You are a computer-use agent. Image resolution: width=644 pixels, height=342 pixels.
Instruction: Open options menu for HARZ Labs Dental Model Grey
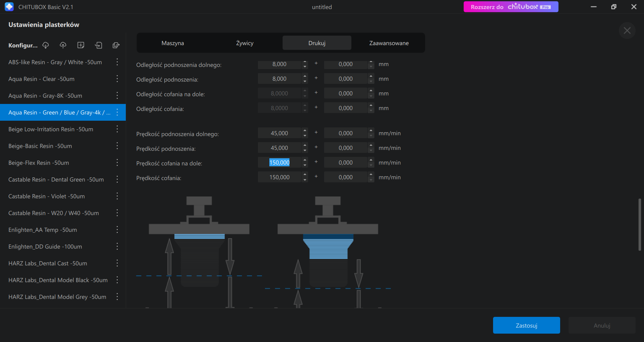click(117, 297)
